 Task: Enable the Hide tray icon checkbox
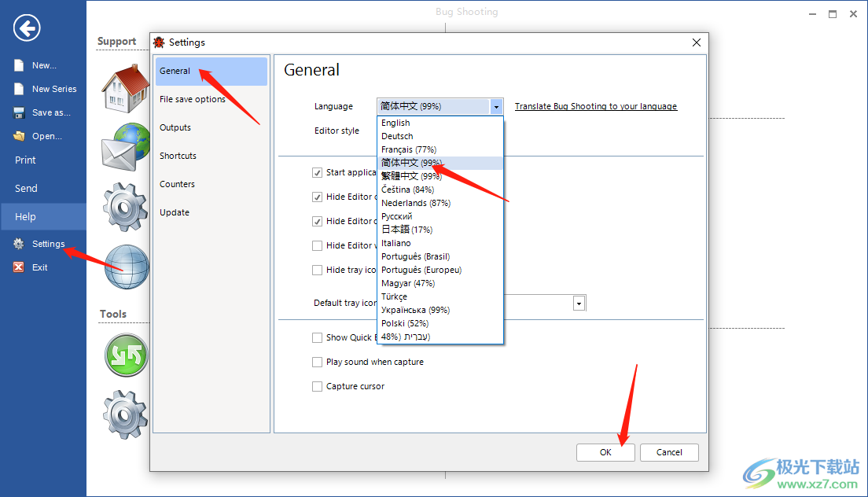coord(317,270)
